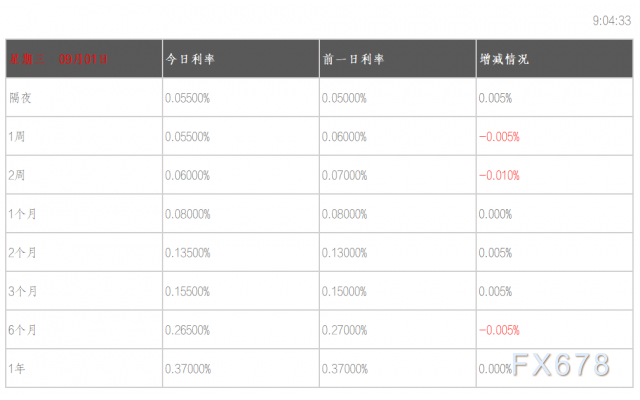Viewport: 640px width, 400px height.
Task: Select the previous-day 0.07000% rate value
Action: pos(344,175)
